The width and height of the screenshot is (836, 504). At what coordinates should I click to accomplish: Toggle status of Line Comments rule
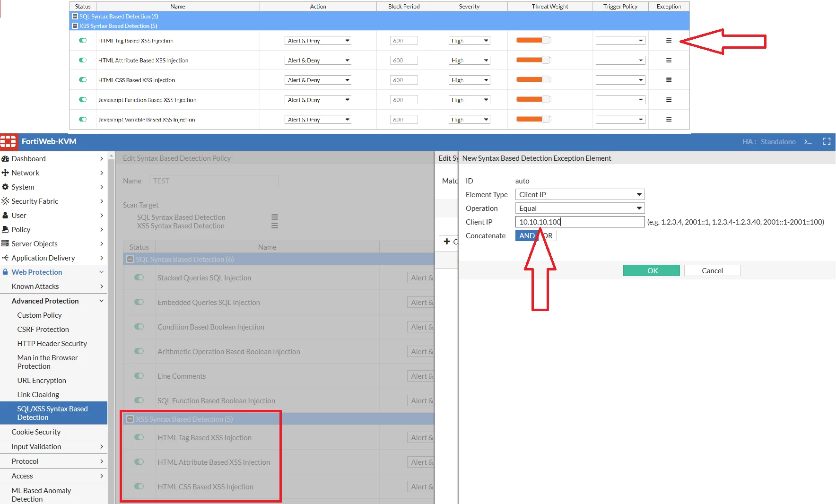(x=139, y=376)
